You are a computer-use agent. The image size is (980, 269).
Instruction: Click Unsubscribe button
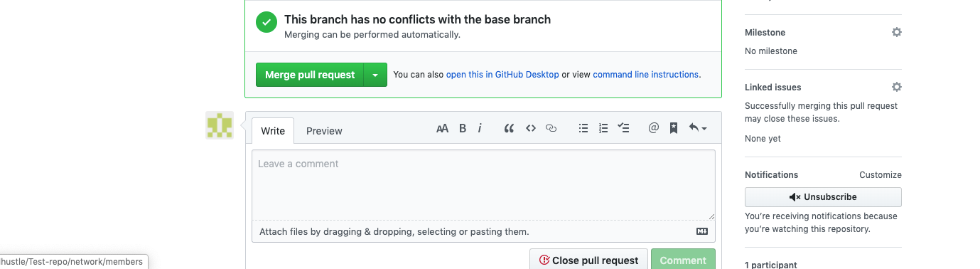[x=823, y=197]
